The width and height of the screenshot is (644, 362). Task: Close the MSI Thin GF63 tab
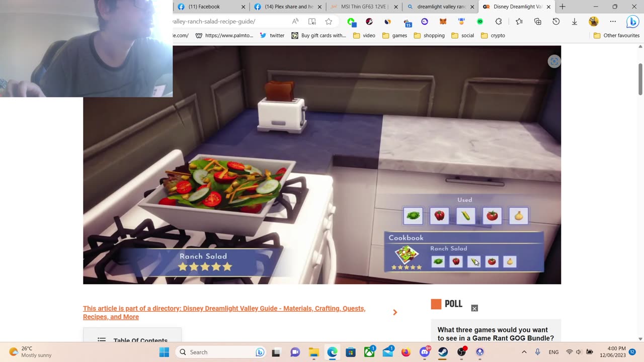[396, 7]
